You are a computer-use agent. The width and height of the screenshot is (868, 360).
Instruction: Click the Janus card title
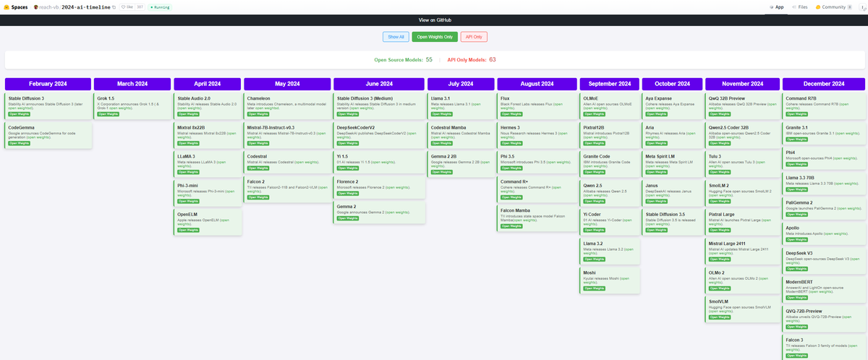(x=652, y=185)
